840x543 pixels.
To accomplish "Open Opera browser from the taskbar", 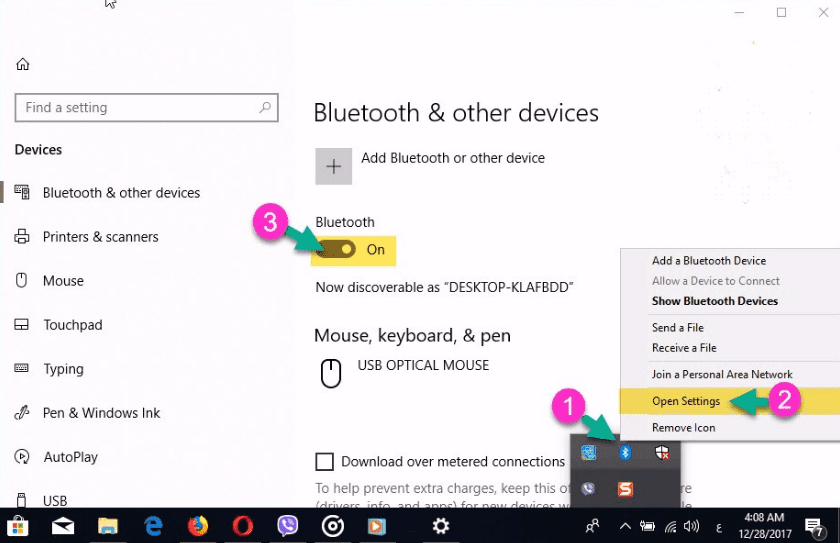I will click(244, 525).
